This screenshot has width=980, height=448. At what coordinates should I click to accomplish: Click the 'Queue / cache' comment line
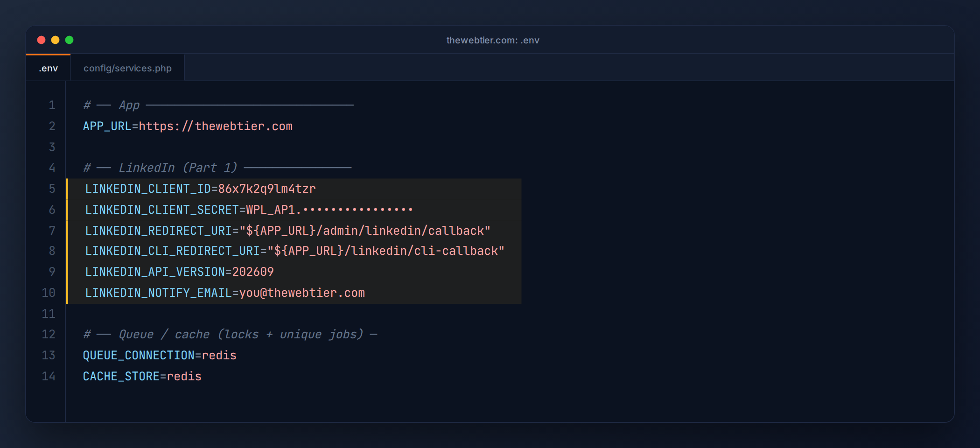point(230,335)
